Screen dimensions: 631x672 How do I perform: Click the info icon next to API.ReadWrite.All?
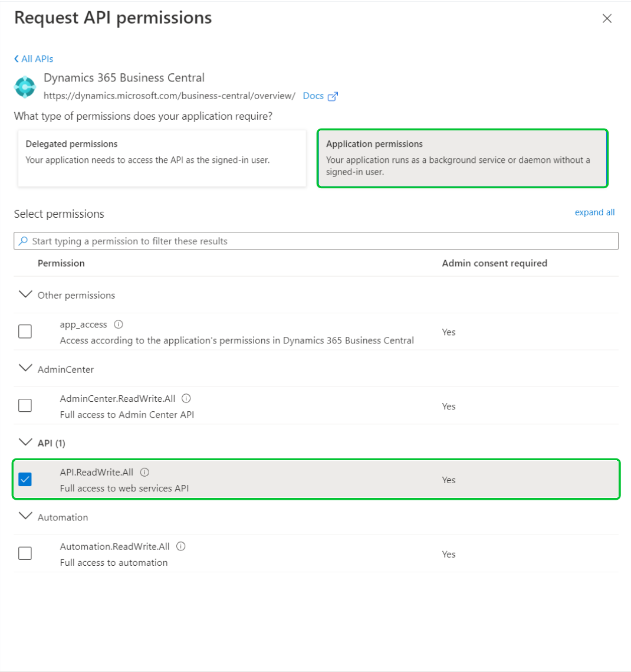[145, 472]
